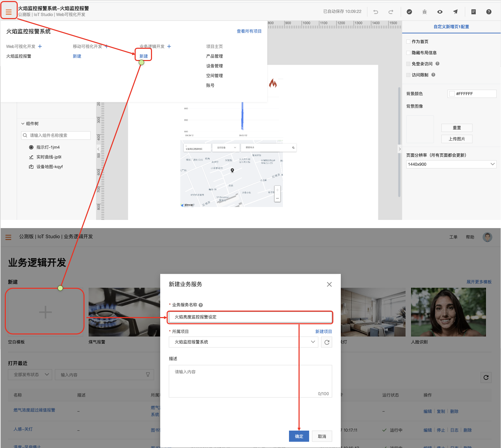Click the publish paper-plane icon
The image size is (501, 448).
coord(455,12)
